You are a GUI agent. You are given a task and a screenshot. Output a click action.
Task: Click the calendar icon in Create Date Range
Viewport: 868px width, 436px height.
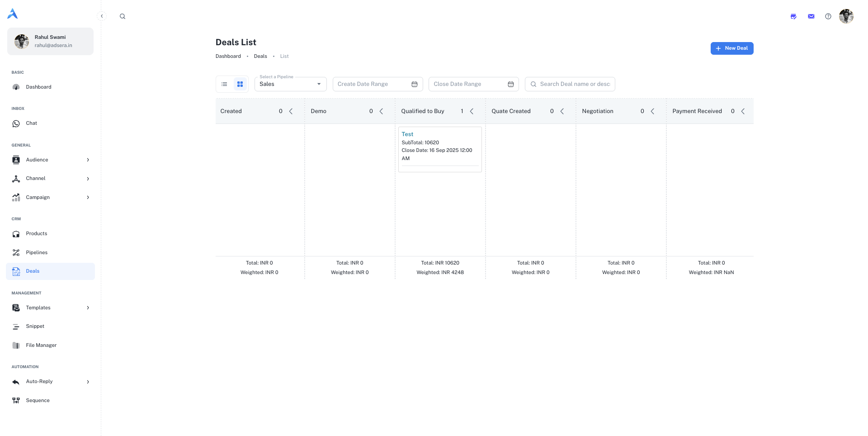coord(414,84)
